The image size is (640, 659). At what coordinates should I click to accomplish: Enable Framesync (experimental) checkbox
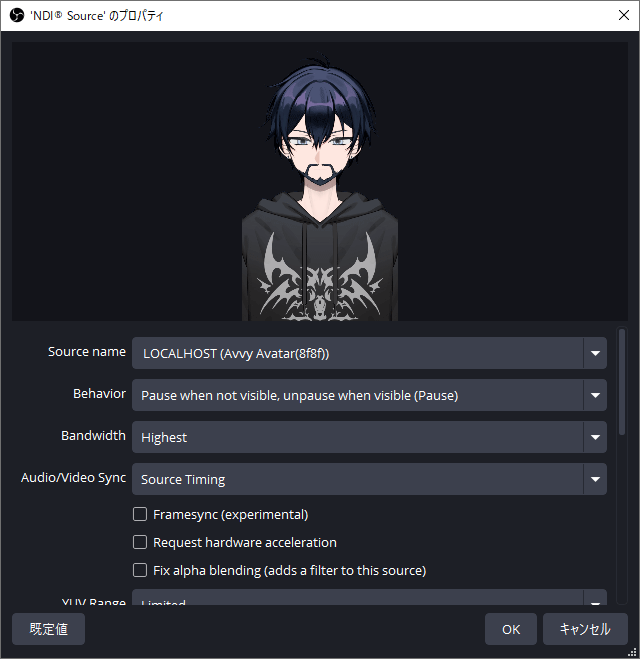pyautogui.click(x=140, y=514)
